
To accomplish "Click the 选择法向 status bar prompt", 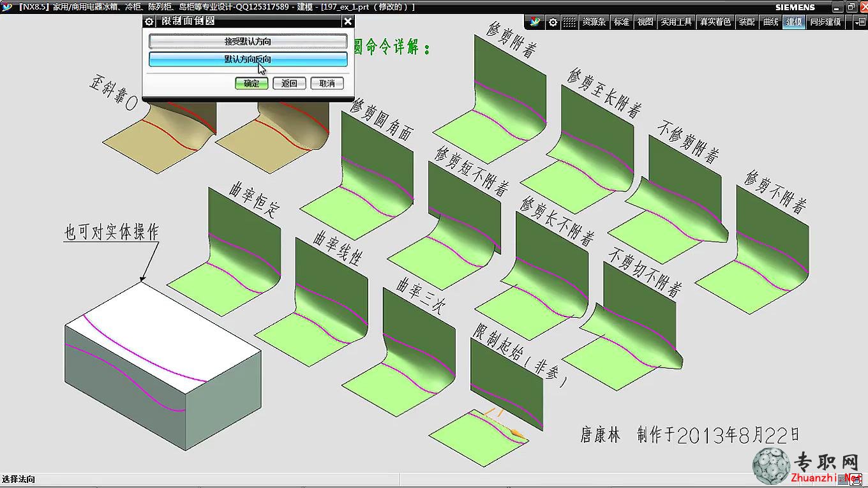I will point(19,479).
